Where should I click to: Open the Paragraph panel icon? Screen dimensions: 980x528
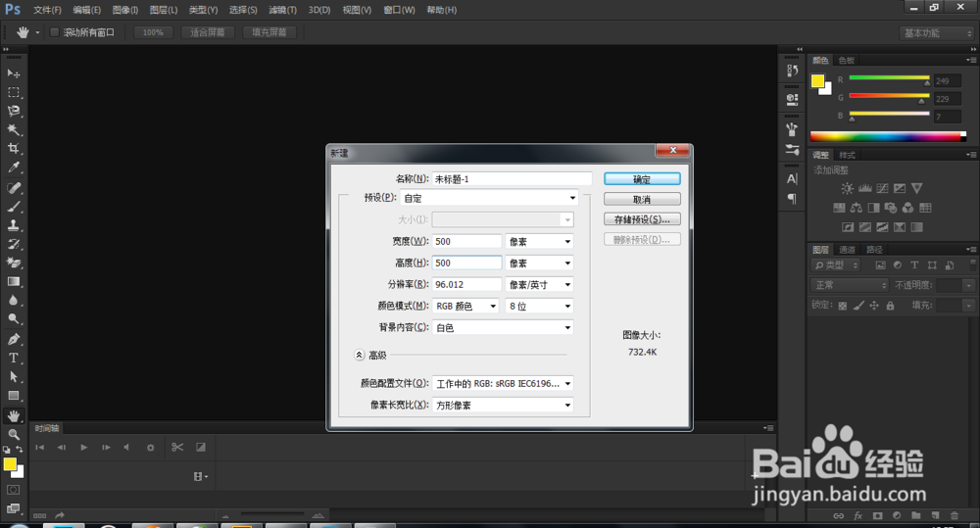click(x=792, y=199)
